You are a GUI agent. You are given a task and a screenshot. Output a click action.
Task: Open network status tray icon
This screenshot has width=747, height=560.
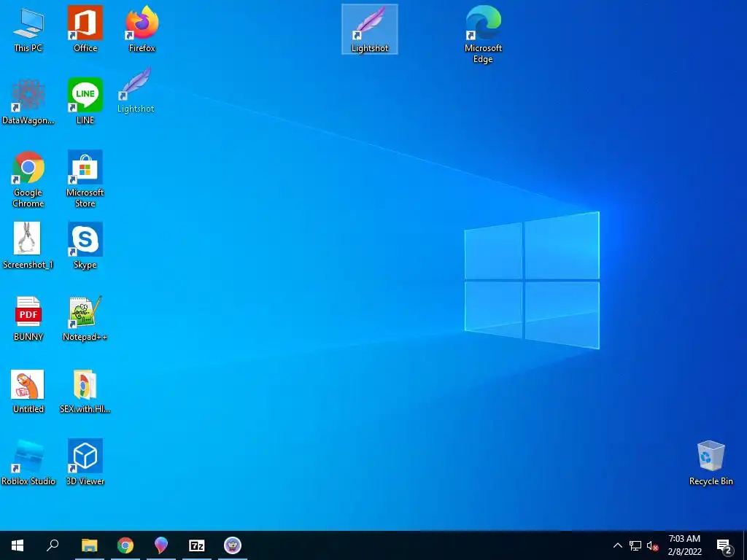click(x=635, y=545)
